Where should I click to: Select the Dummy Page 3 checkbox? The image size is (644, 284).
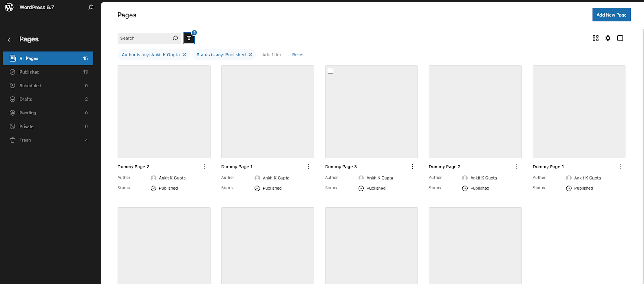[330, 71]
